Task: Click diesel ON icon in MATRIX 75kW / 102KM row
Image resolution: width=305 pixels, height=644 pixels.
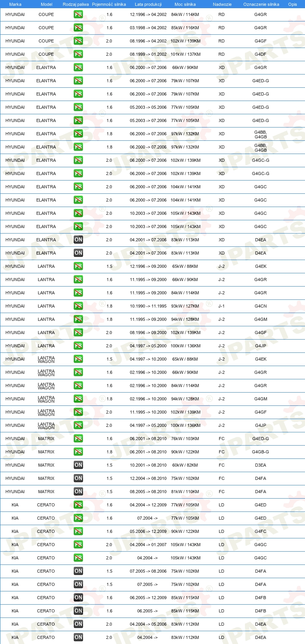Action: coord(78,478)
